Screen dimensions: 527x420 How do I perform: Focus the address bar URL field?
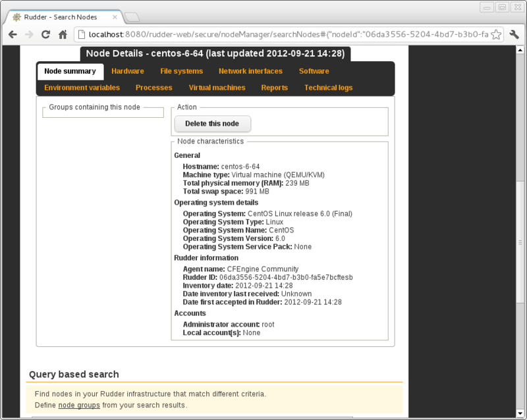click(289, 34)
